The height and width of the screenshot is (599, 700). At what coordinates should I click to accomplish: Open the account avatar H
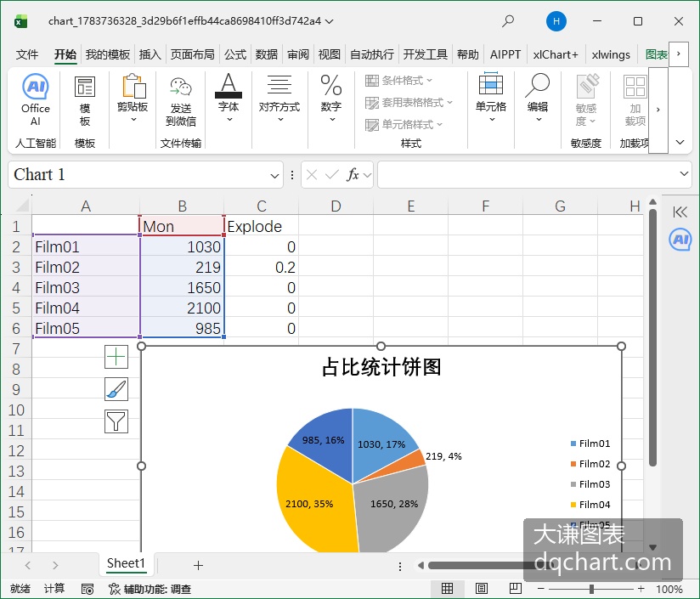[556, 21]
